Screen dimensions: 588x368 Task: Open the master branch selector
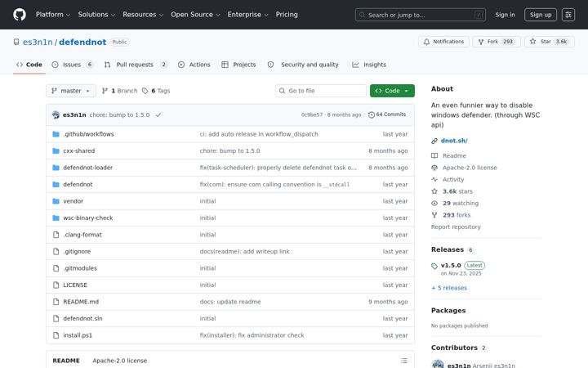point(71,91)
